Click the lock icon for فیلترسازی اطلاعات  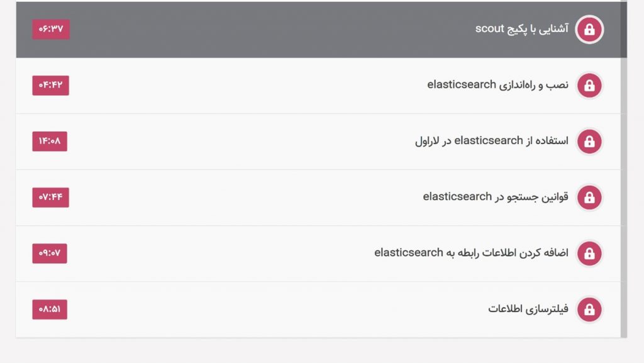pos(589,309)
